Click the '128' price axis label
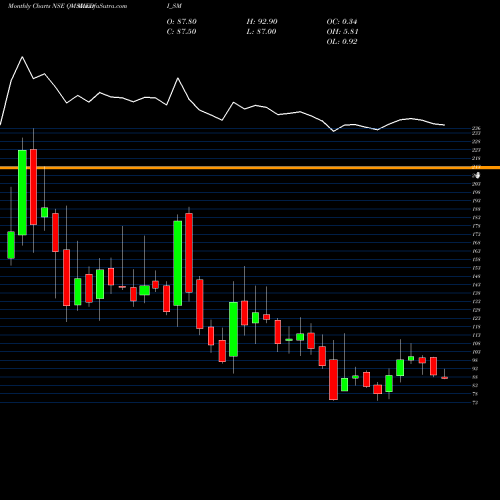 tap(476, 310)
